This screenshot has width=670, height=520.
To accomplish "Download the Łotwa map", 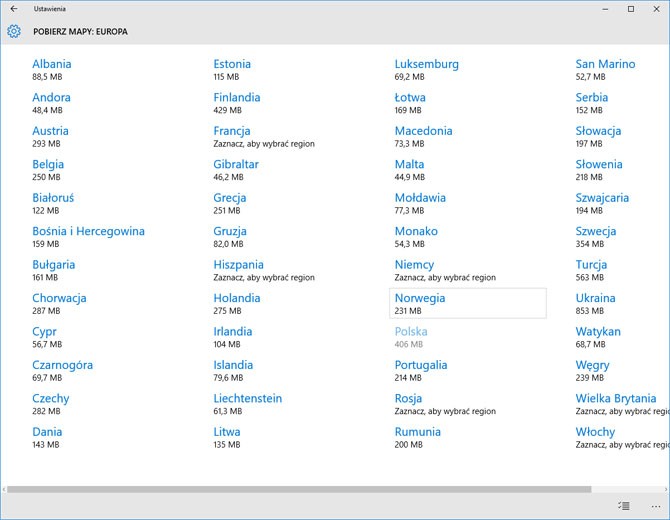I will tap(410, 103).
